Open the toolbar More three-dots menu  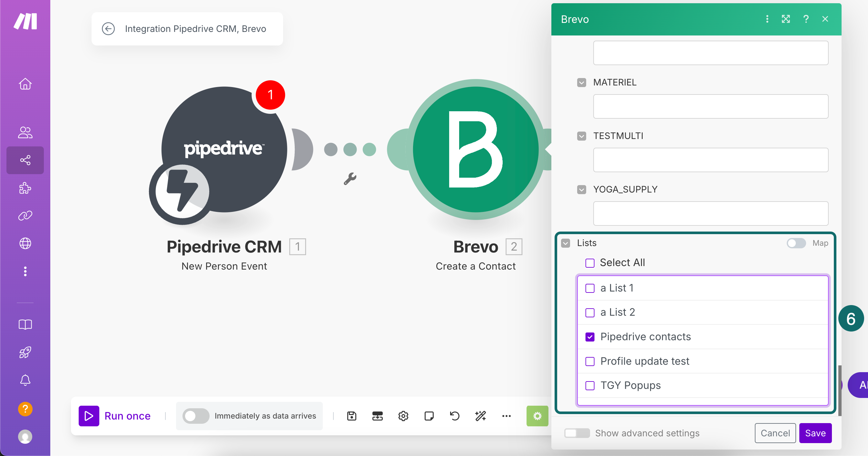[507, 416]
